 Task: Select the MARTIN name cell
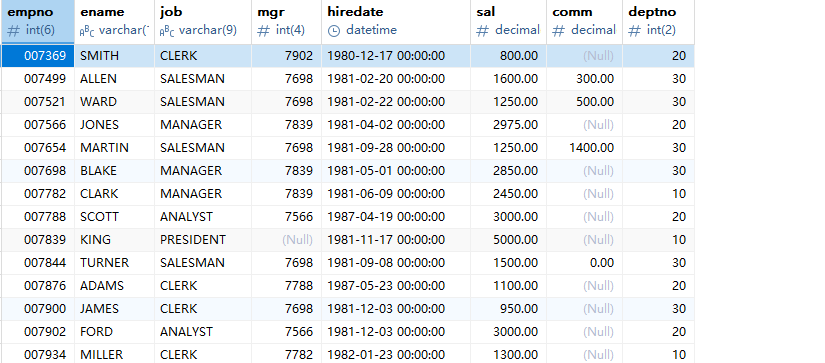115,148
